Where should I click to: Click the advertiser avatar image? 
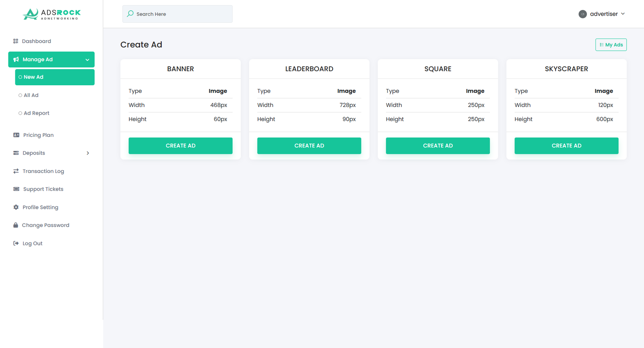tap(582, 14)
